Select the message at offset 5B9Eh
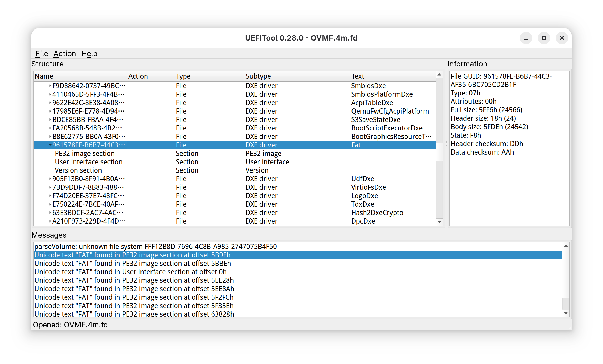 298,255
